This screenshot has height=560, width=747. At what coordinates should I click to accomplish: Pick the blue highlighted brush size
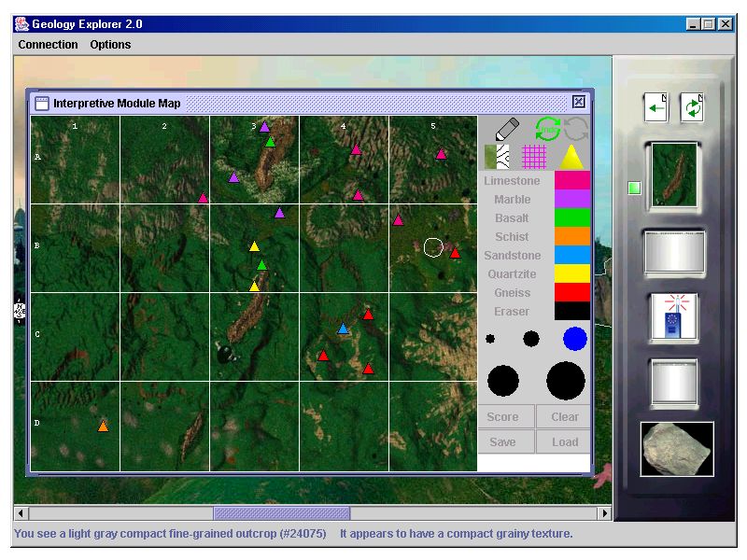pyautogui.click(x=575, y=339)
